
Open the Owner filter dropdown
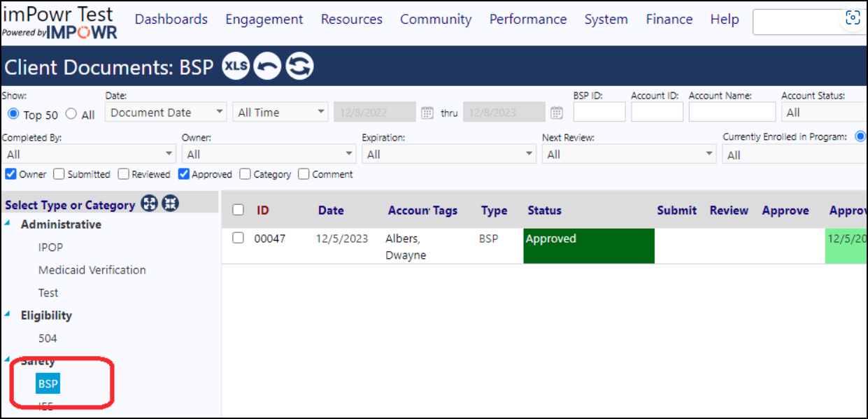click(x=269, y=154)
